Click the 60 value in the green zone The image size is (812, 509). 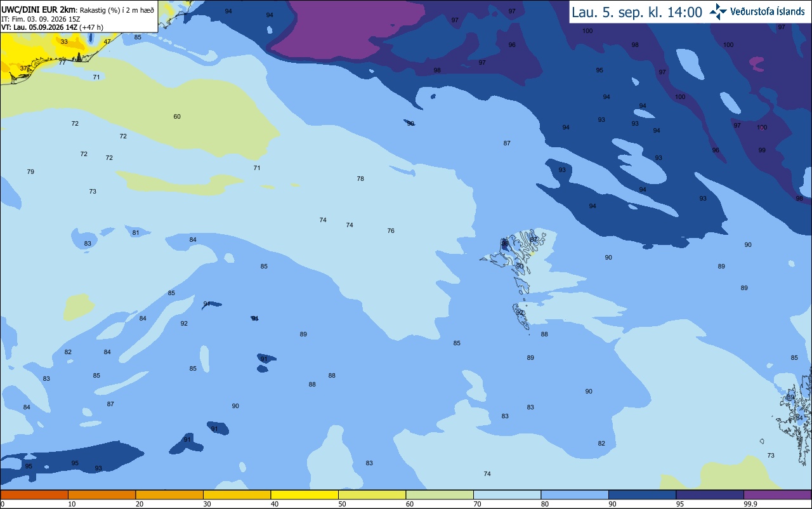(x=177, y=116)
